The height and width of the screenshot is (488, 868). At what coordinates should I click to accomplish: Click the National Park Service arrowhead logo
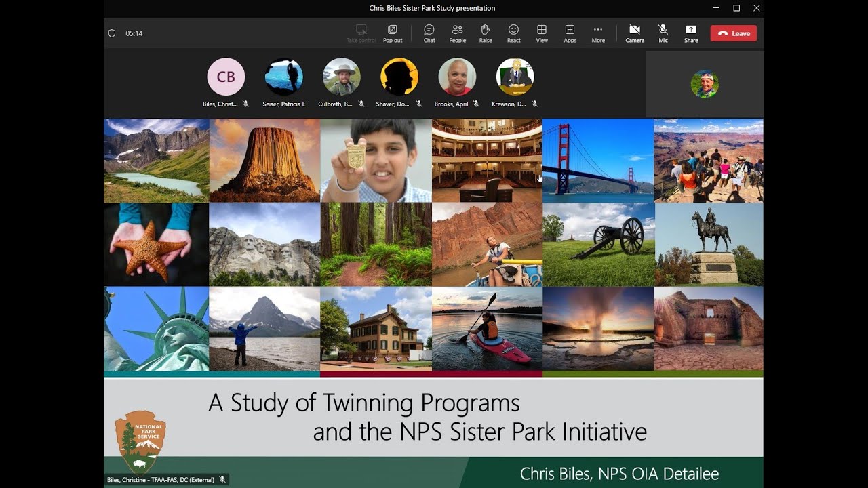pos(140,441)
